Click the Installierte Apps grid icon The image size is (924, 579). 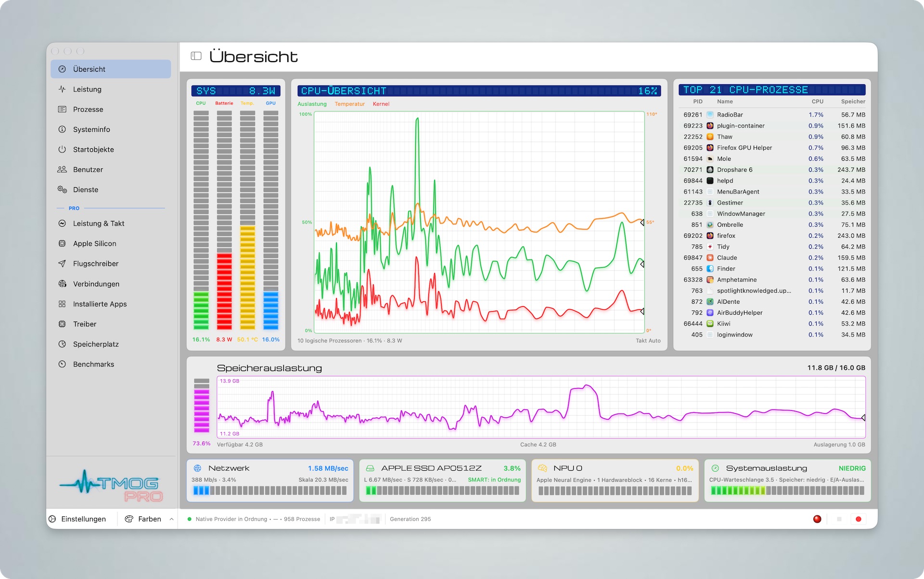(62, 304)
